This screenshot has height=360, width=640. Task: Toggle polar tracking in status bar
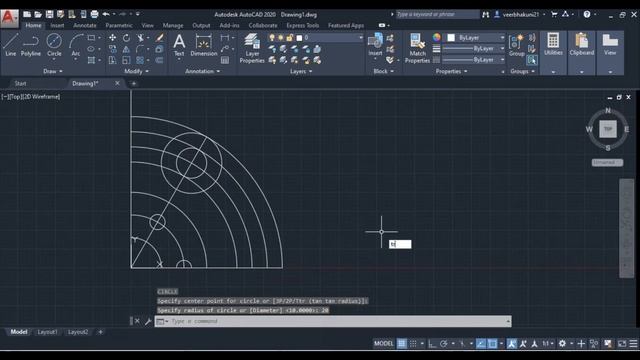click(444, 344)
